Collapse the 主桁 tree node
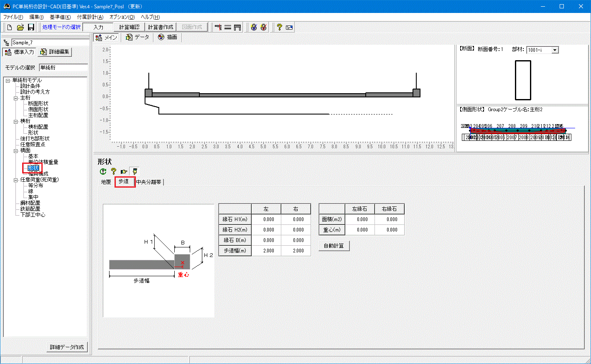The image size is (591, 364). coord(15,98)
